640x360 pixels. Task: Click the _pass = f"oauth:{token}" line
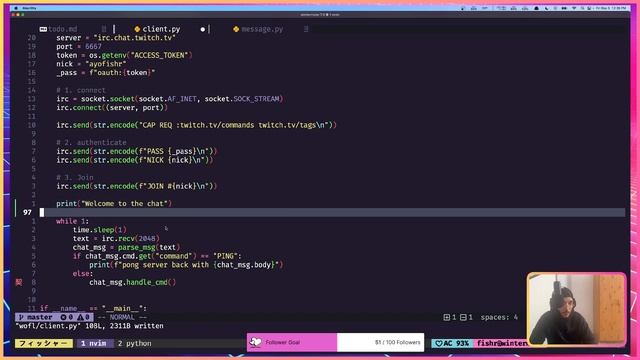106,73
